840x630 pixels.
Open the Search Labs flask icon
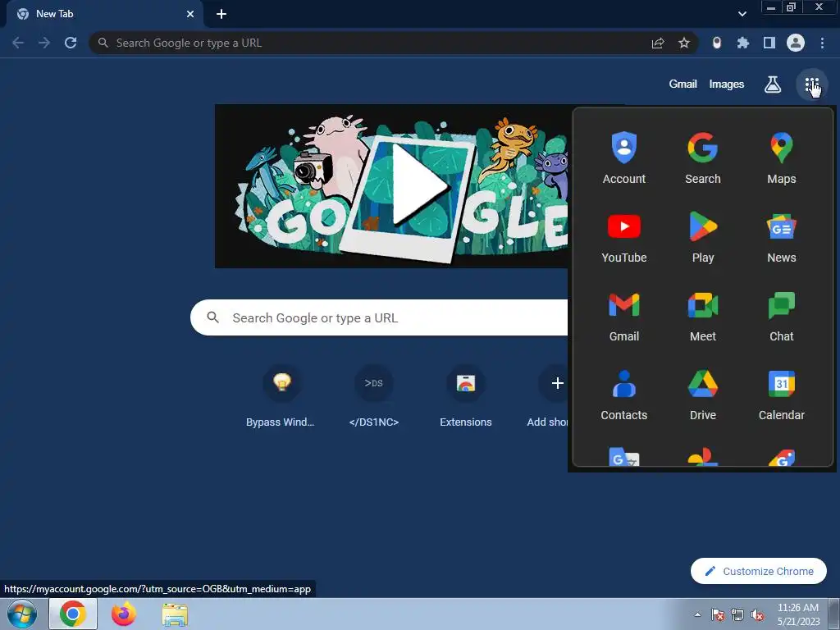(x=772, y=84)
